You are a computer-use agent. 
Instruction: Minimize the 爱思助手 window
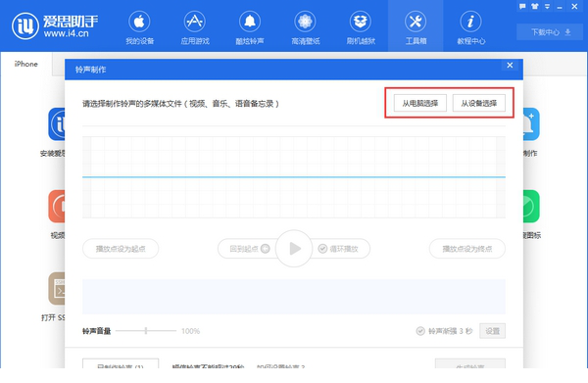pyautogui.click(x=560, y=7)
